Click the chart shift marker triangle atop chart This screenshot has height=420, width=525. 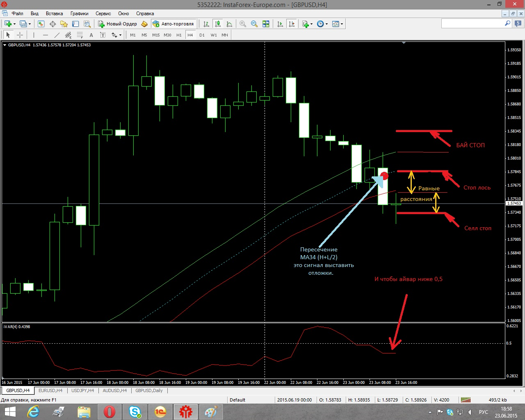[x=404, y=42]
